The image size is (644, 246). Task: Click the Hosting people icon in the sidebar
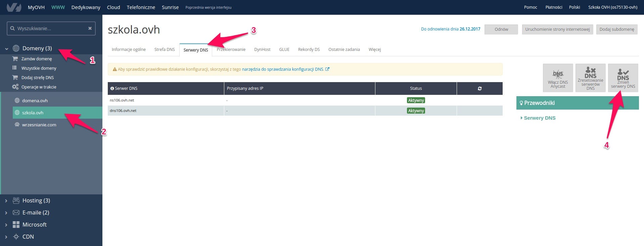tap(16, 200)
